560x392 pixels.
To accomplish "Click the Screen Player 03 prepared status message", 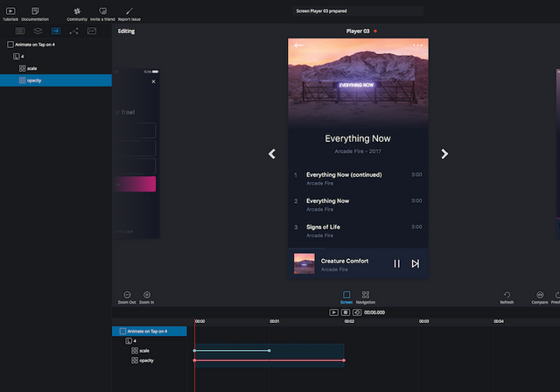I will (x=321, y=11).
